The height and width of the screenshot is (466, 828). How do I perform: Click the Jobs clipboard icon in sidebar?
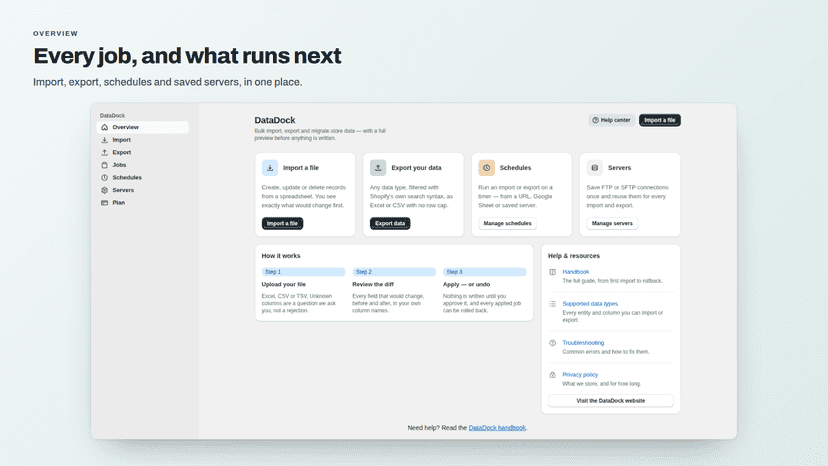click(x=105, y=165)
